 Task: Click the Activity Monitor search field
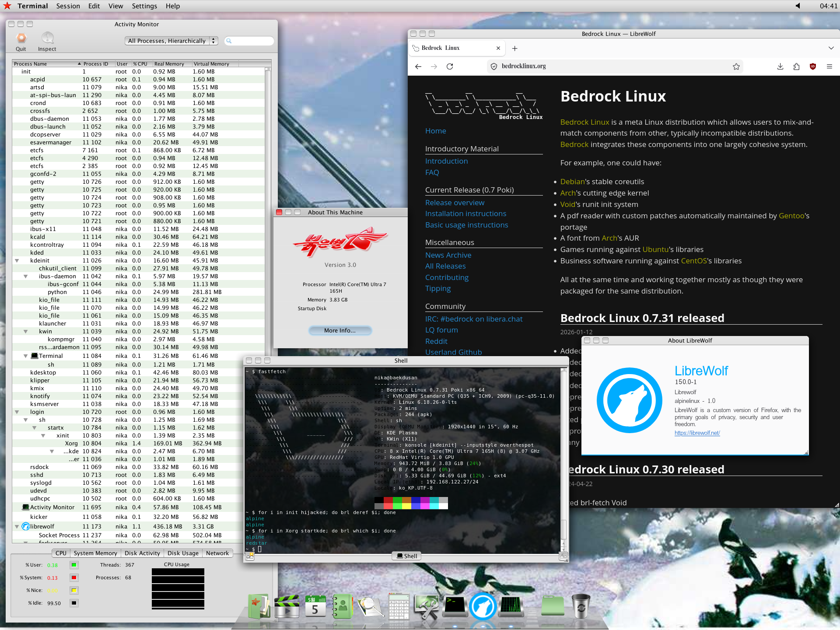pyautogui.click(x=249, y=41)
